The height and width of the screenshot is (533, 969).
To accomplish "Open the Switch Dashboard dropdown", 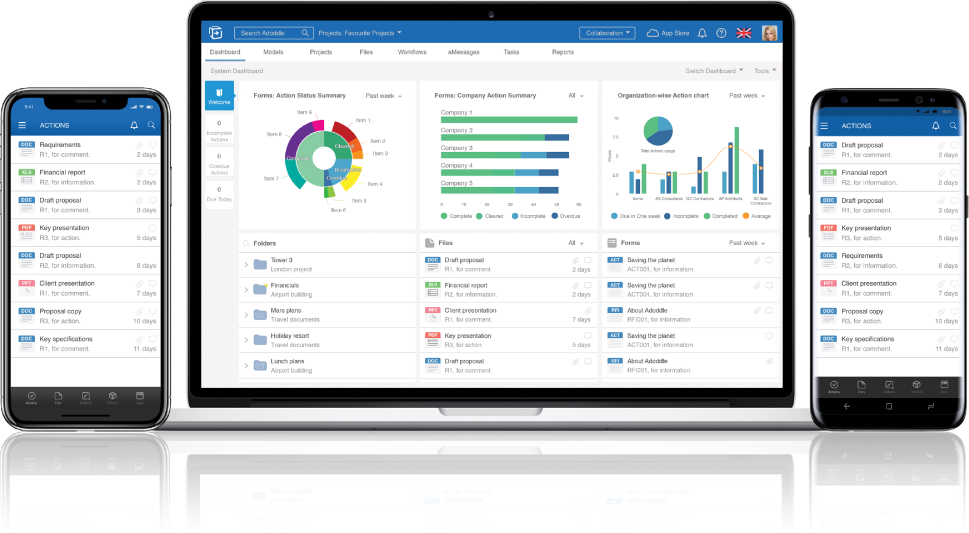I will click(x=714, y=70).
